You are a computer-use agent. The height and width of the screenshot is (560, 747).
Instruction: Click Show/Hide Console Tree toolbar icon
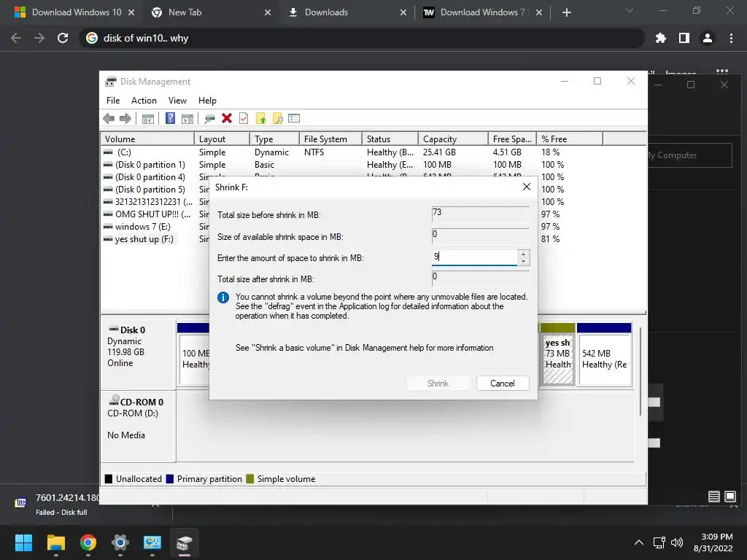pyautogui.click(x=148, y=119)
